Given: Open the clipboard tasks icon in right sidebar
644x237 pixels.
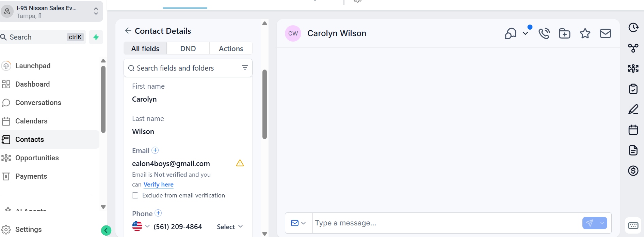Looking at the screenshot, I should (x=633, y=89).
